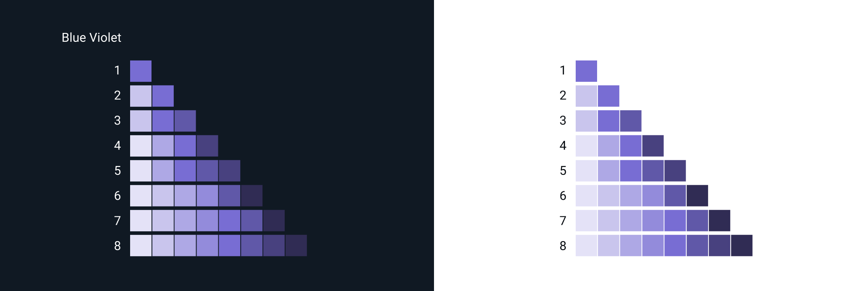
Task: Select the darkest swatch in light row 8
Action: tap(742, 246)
